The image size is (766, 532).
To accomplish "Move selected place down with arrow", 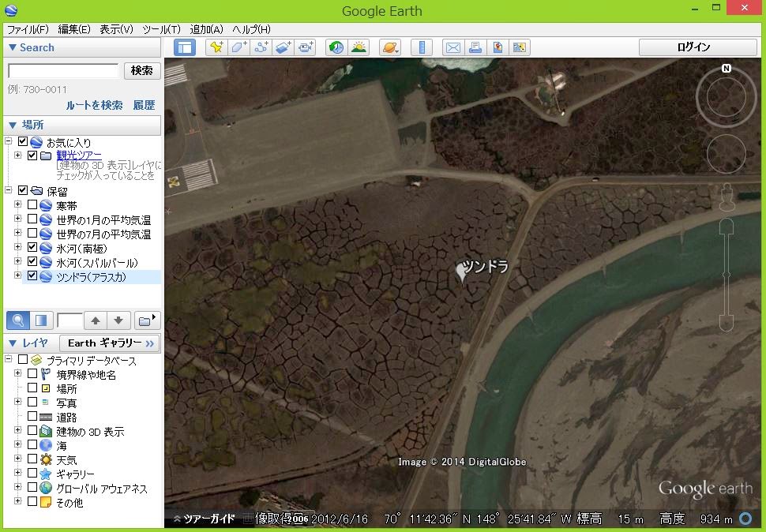I will tap(118, 320).
